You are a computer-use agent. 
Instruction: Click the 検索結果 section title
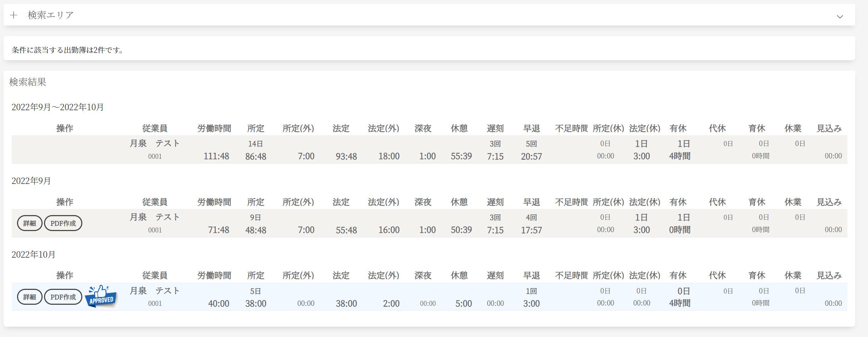pos(28,82)
